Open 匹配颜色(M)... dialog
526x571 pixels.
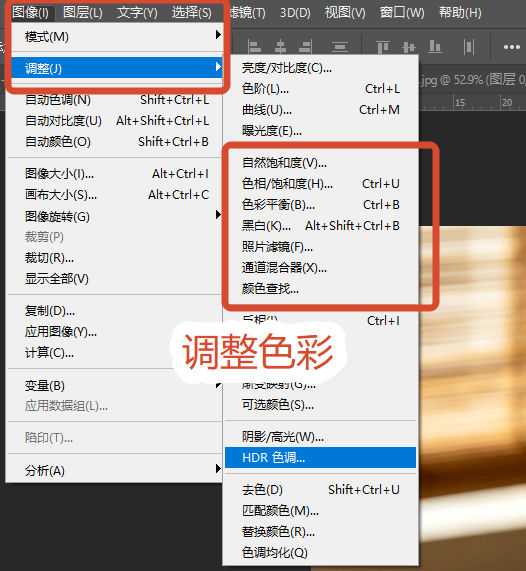[x=321, y=511]
